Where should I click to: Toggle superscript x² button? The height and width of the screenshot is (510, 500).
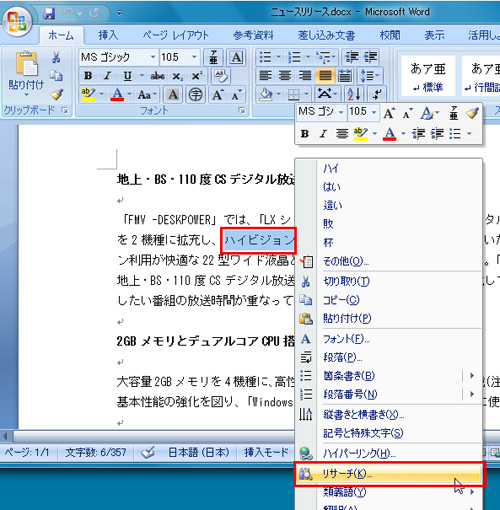click(197, 76)
